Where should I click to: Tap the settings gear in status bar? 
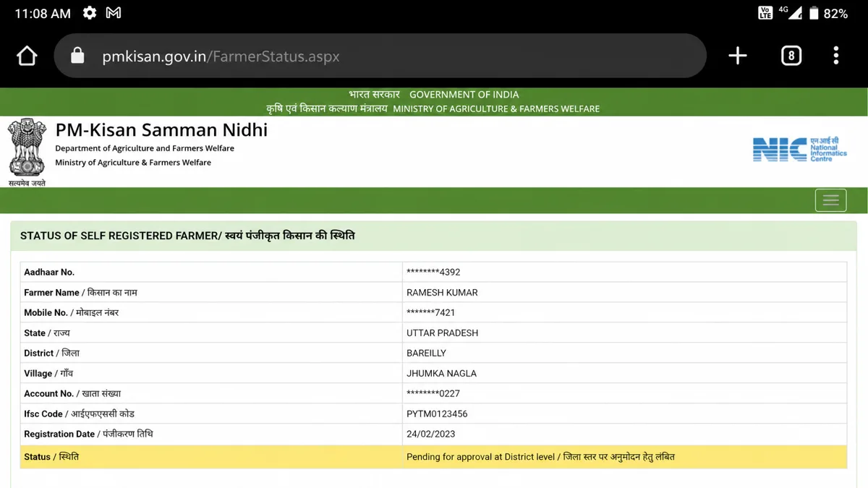[x=90, y=13]
